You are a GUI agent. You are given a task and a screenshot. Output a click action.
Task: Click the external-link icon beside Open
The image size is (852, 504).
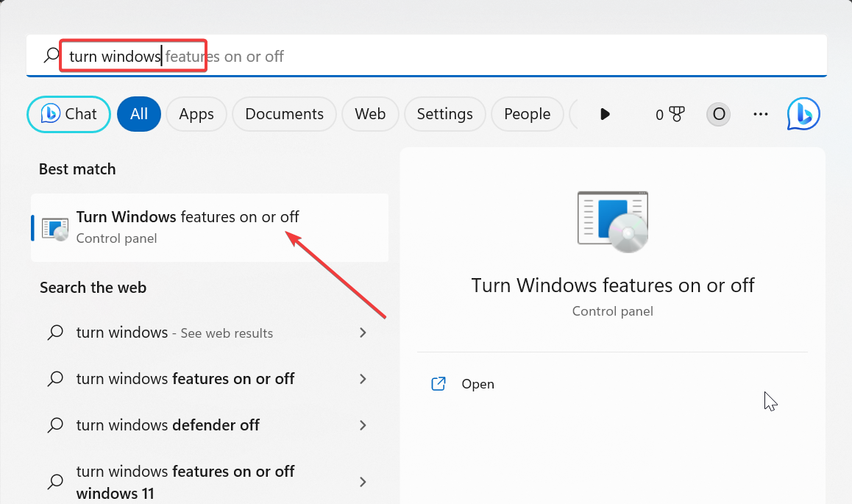pyautogui.click(x=439, y=383)
